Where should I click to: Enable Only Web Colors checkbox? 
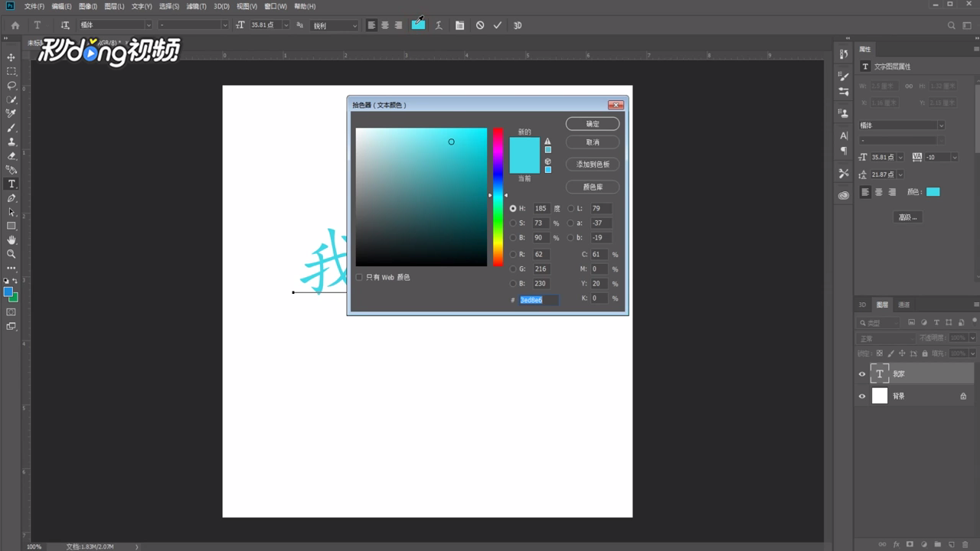click(359, 277)
